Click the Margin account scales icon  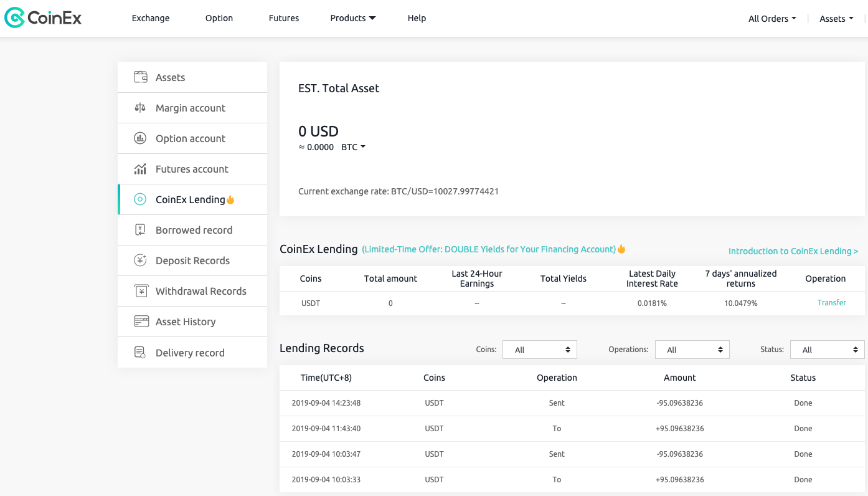[x=140, y=108]
